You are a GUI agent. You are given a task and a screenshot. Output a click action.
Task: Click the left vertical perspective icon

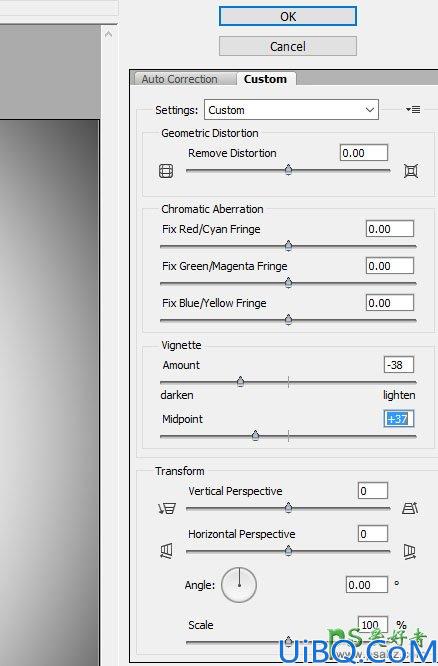(x=167, y=508)
